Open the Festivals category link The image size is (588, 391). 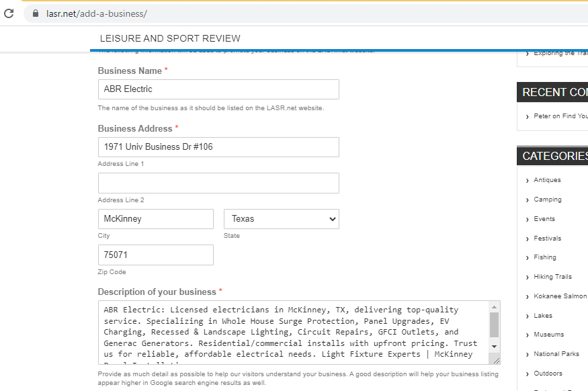[548, 238]
